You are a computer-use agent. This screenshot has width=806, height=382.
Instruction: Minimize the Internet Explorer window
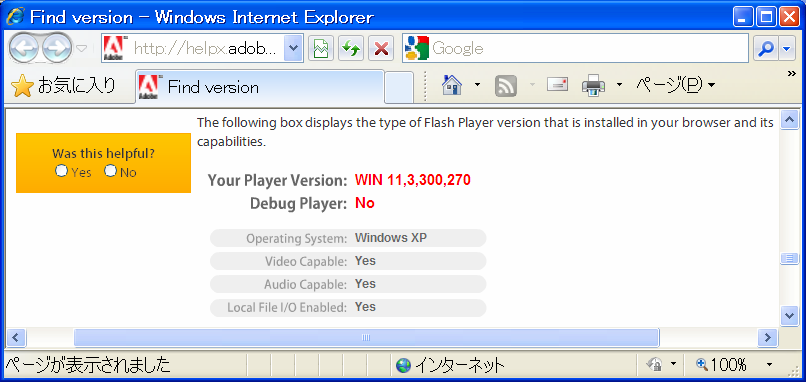point(742,17)
